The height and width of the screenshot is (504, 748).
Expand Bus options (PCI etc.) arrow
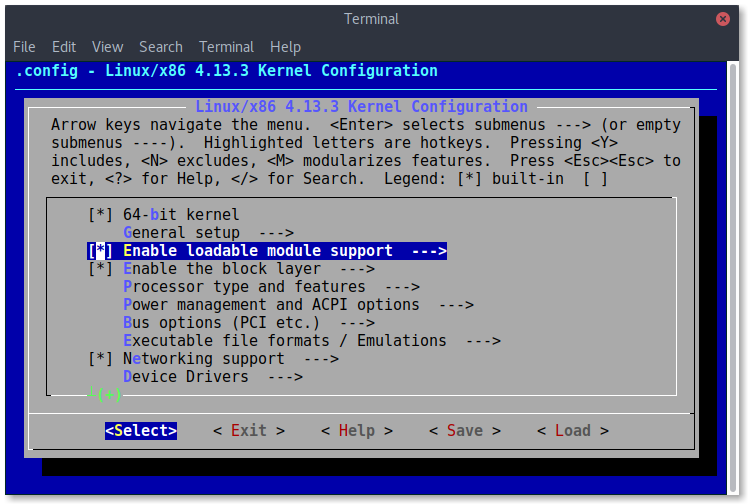[x=357, y=323]
